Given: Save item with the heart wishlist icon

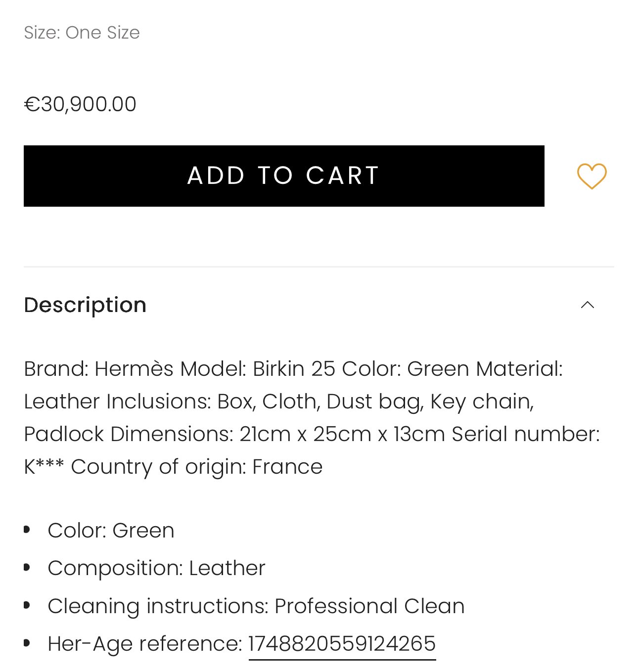Looking at the screenshot, I should (x=592, y=176).
